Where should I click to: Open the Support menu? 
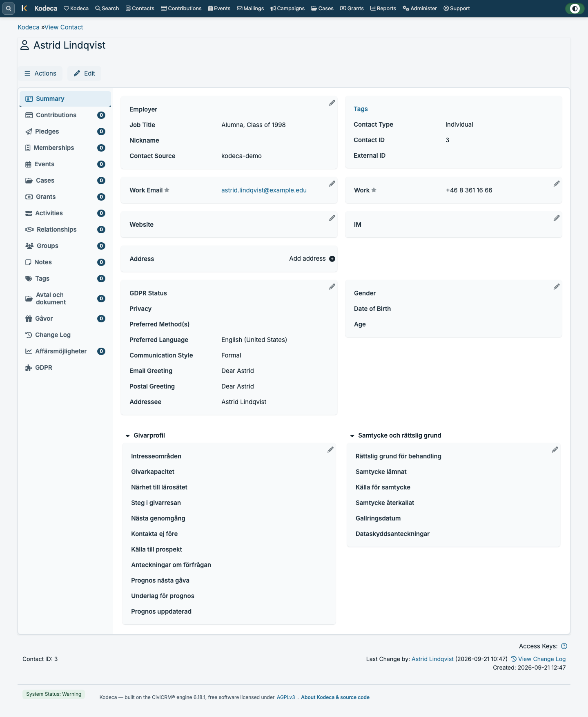(457, 8)
